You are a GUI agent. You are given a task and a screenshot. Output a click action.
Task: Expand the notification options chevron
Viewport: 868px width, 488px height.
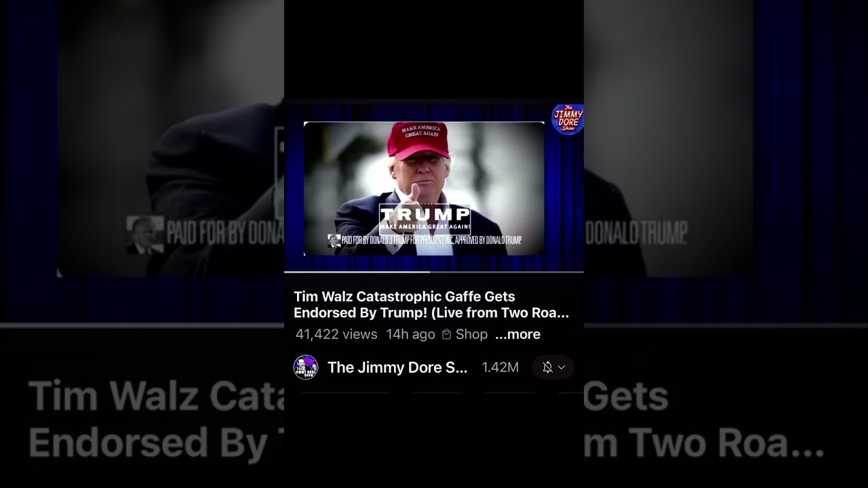[x=561, y=367]
